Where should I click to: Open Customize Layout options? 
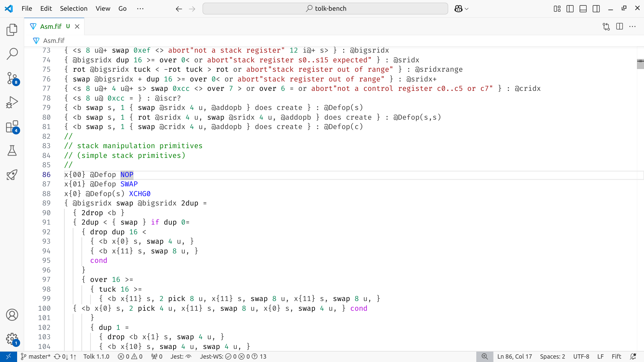(x=557, y=9)
